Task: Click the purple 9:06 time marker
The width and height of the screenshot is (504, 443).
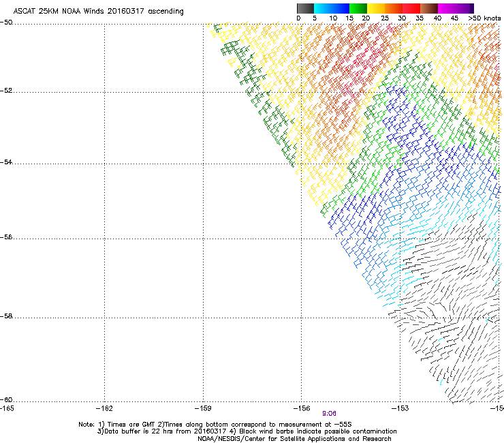Action: click(329, 414)
